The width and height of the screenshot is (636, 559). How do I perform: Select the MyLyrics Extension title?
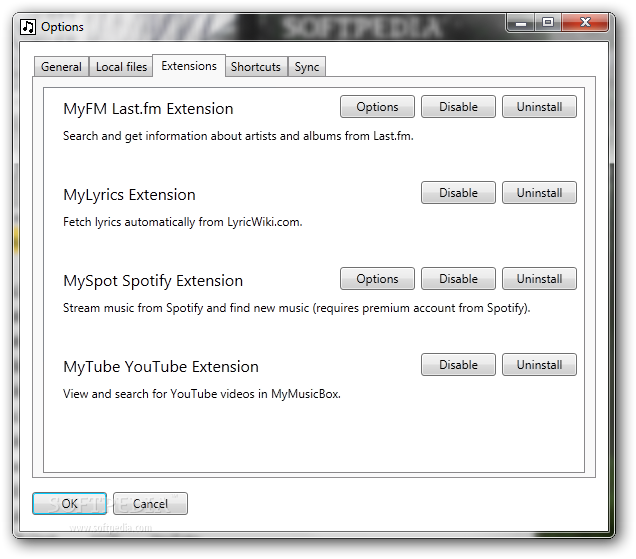click(129, 195)
